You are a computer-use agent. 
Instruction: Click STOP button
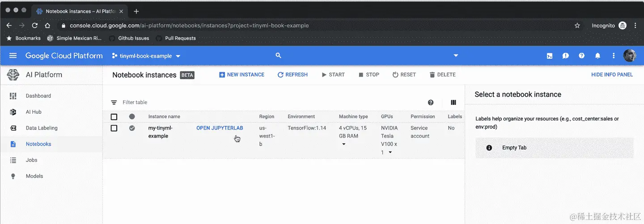pyautogui.click(x=369, y=75)
